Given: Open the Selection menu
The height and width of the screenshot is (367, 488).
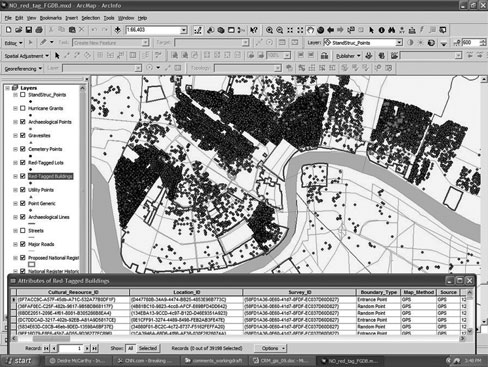Looking at the screenshot, I should [91, 18].
